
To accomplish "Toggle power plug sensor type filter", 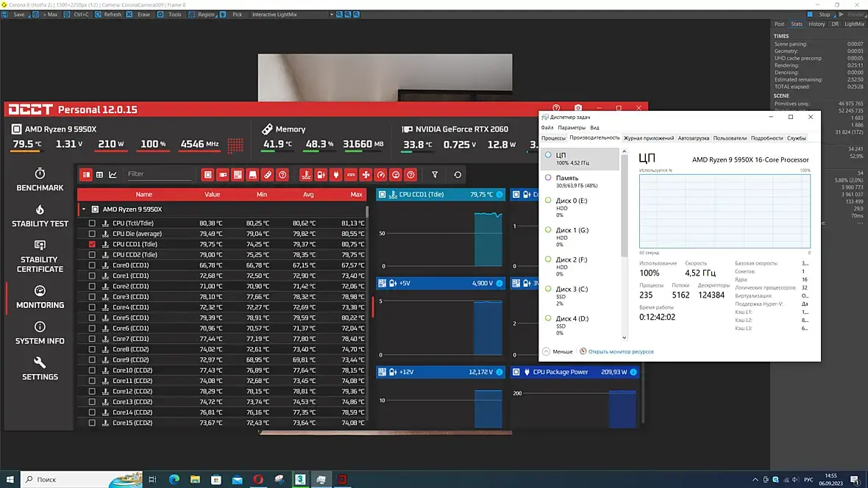I will (336, 175).
